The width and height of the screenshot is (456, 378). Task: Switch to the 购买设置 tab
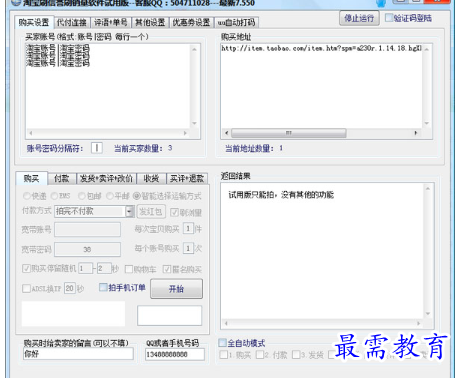[x=34, y=22]
